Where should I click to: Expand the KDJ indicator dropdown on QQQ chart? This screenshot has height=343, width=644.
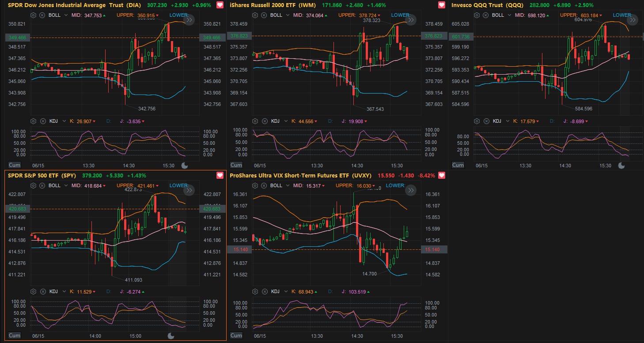508,121
